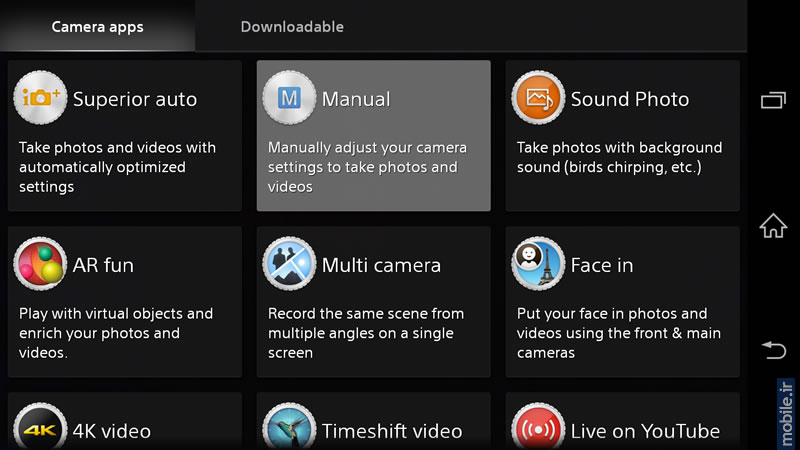Screen dimensions: 800x450
Task: Tap the Android back arrow
Action: click(774, 351)
